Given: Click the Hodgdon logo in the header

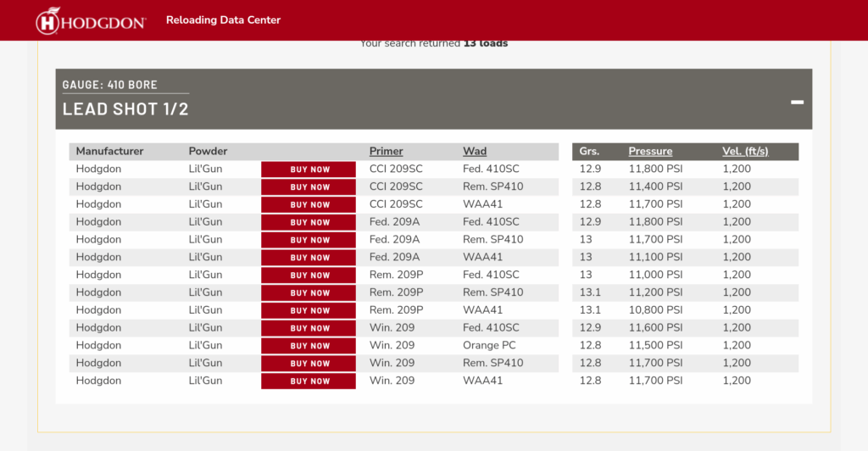Looking at the screenshot, I should click(x=92, y=21).
